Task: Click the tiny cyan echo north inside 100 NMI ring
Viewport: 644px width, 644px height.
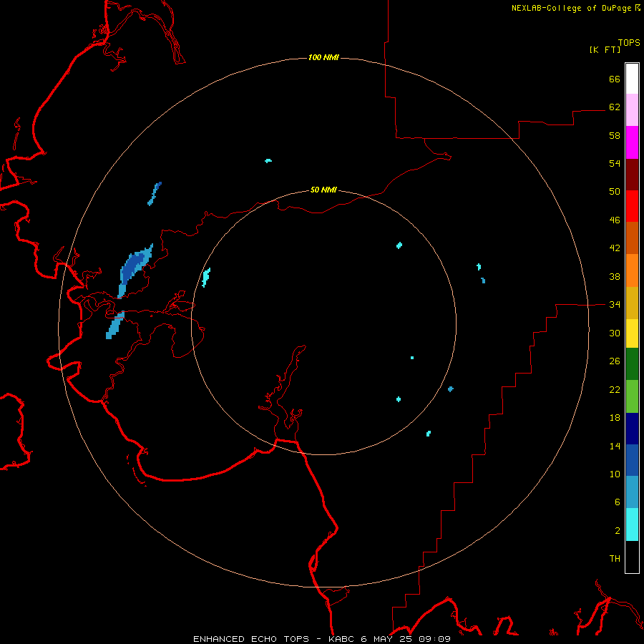Action: pyautogui.click(x=268, y=160)
